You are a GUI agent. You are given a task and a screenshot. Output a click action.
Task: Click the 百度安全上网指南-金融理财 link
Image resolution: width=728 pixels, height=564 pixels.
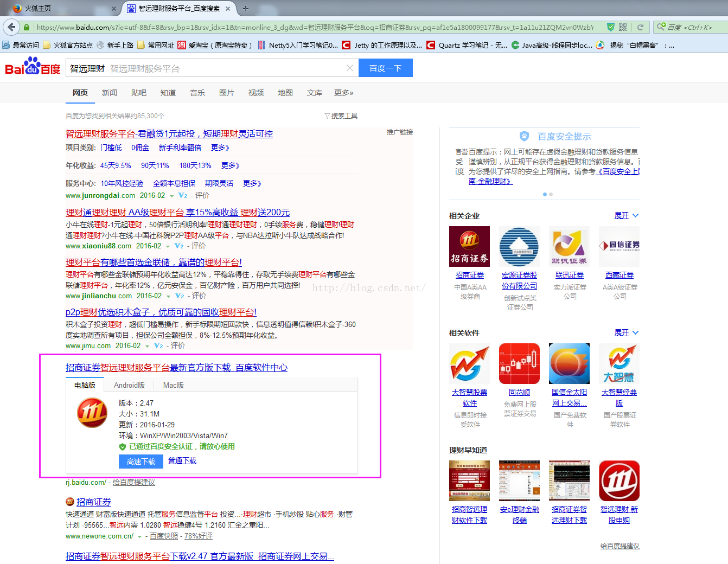[554, 176]
